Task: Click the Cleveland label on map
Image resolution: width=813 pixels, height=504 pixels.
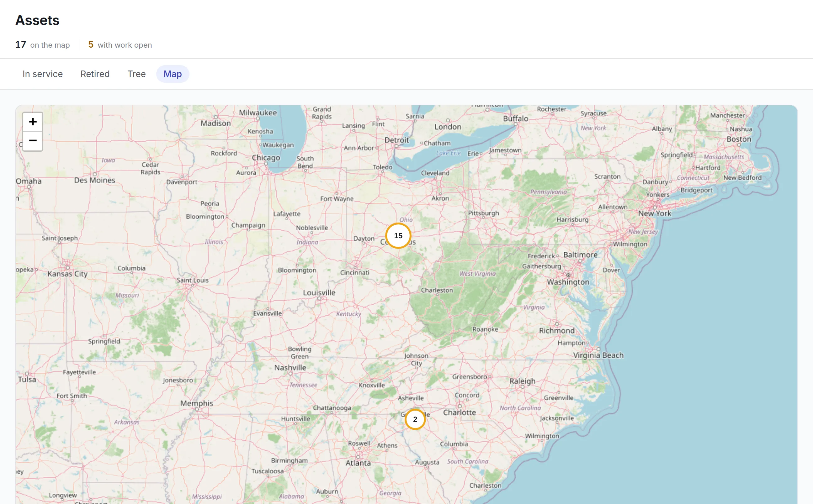Action: click(435, 173)
